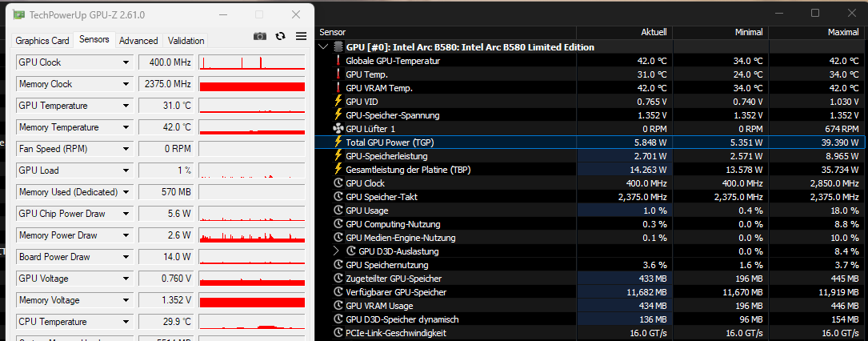
Task: Click round icon of Zugeteilter GPU-Speicher
Action: click(x=338, y=279)
